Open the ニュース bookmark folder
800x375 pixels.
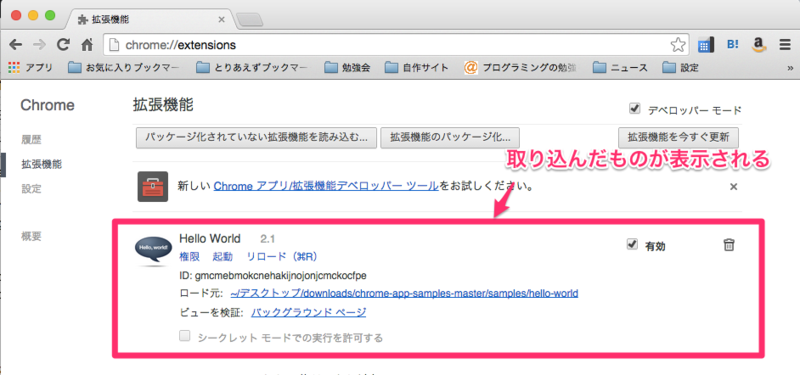(620, 67)
